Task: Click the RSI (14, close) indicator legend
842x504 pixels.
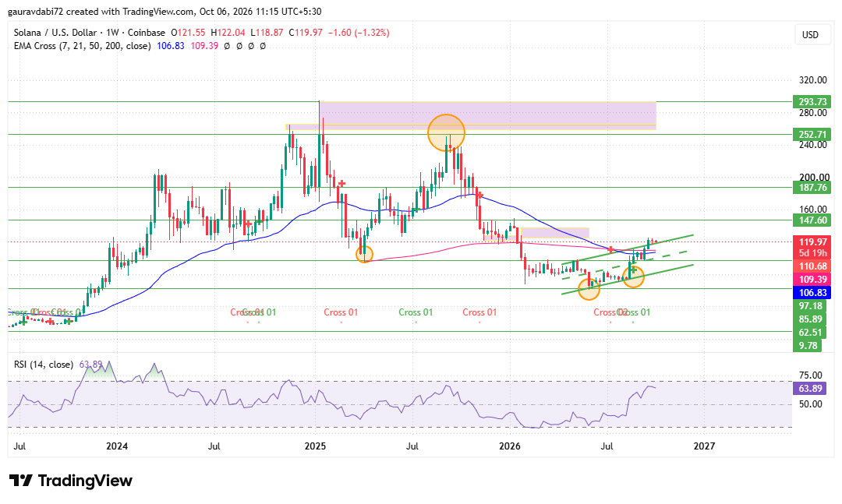Action: click(44, 365)
